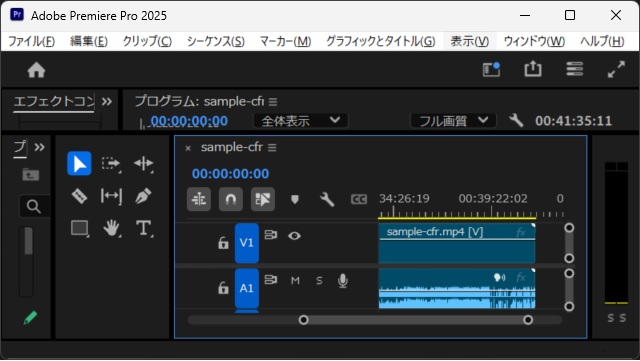Close the sample-cfr timeline tab

coord(188,148)
